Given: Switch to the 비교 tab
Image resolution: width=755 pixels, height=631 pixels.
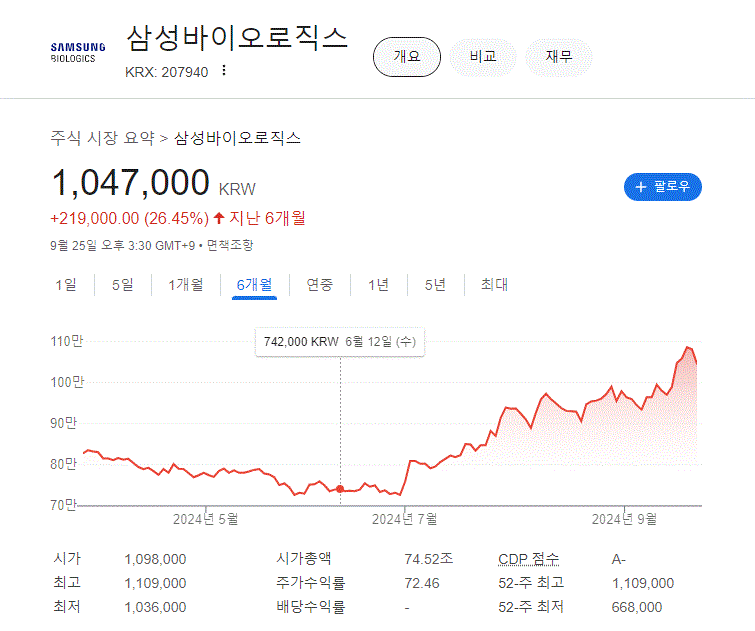Looking at the screenshot, I should click(483, 57).
